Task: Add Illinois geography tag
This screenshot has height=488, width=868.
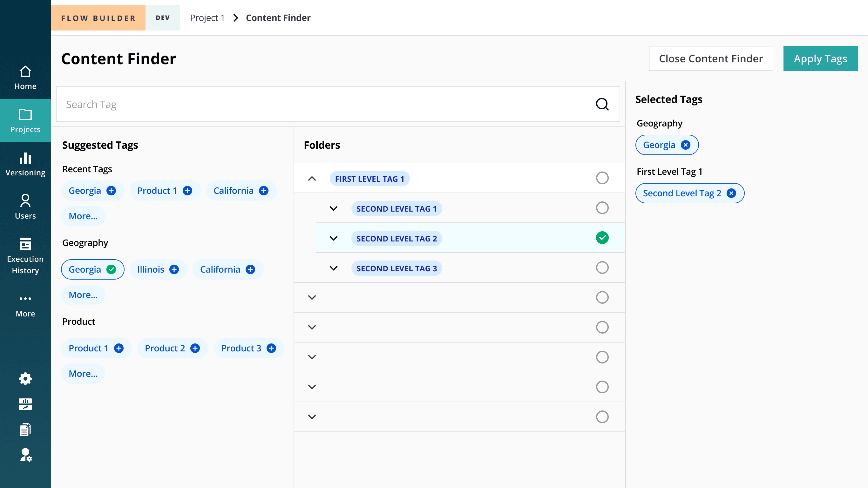Action: click(x=174, y=269)
